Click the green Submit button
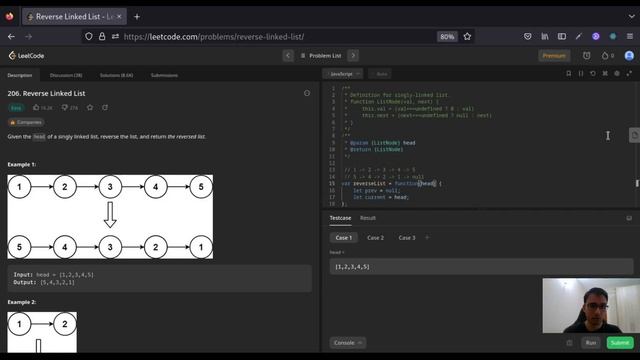Viewport: 640px width, 360px height. pyautogui.click(x=620, y=343)
